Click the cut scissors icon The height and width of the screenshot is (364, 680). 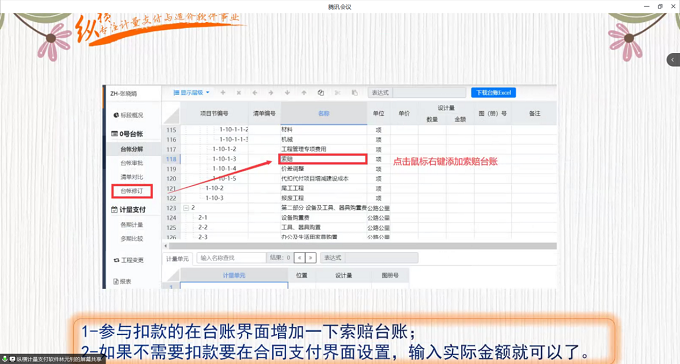click(337, 92)
